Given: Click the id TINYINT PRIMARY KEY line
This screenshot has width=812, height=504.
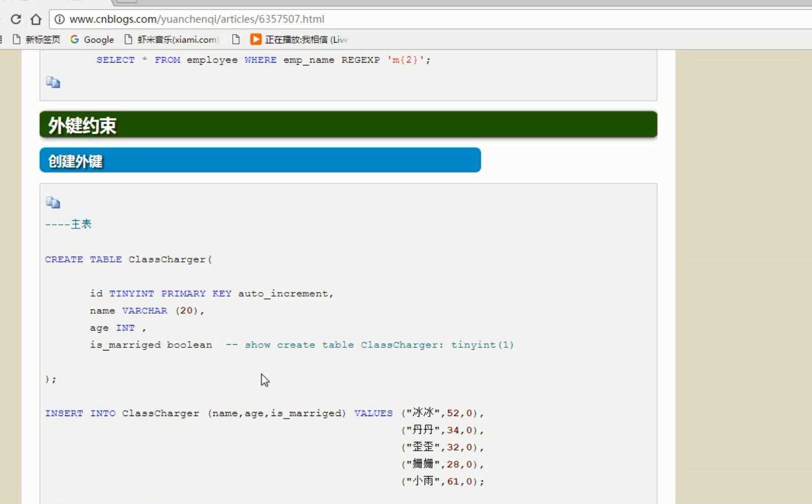Looking at the screenshot, I should click(x=212, y=293).
